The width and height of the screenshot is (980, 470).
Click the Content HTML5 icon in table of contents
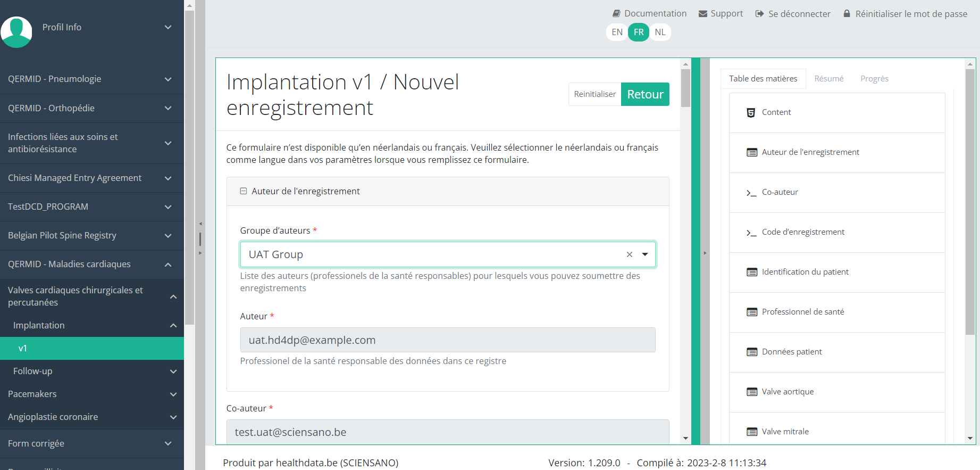[751, 112]
